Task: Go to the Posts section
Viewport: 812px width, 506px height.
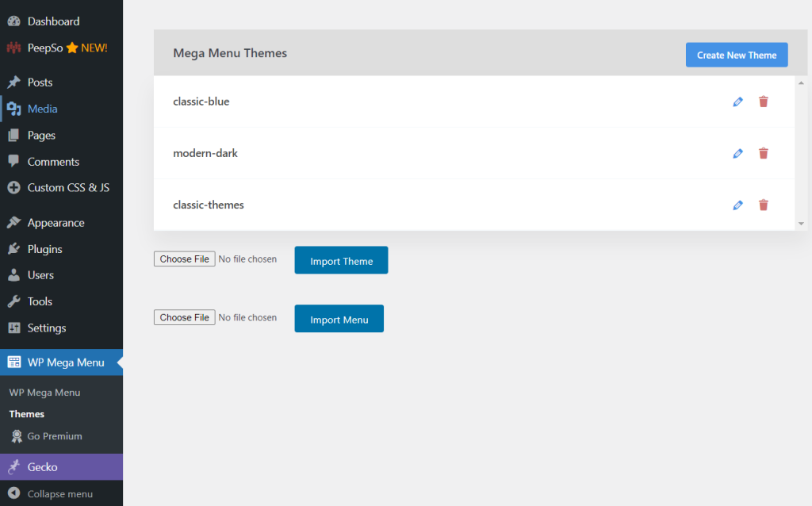Action: [x=62, y=82]
